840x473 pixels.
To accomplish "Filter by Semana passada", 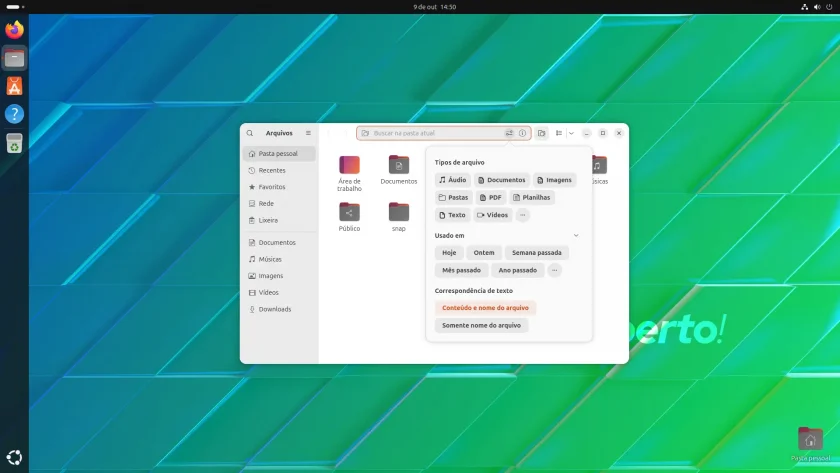I will [x=536, y=253].
